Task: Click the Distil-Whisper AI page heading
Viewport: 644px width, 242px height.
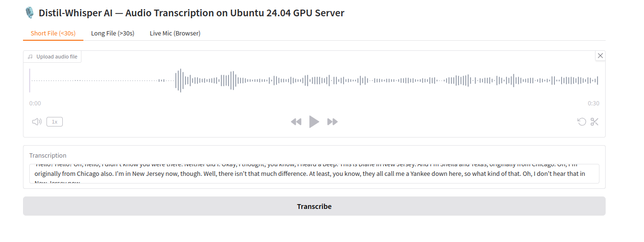Action: 184,13
